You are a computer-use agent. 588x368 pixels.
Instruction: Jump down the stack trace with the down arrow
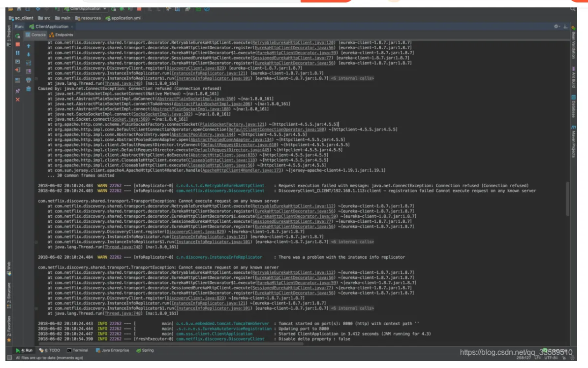point(29,55)
